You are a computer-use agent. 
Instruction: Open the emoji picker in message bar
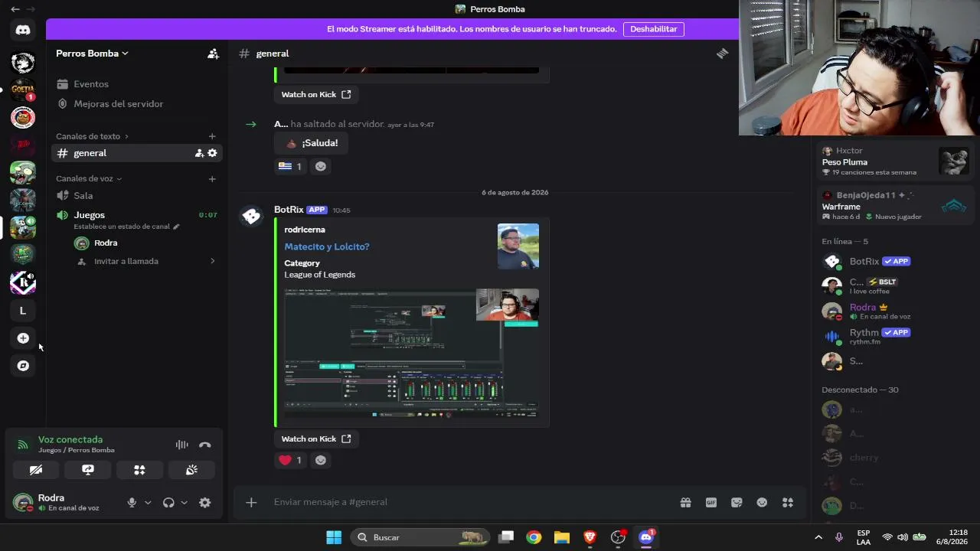(762, 502)
